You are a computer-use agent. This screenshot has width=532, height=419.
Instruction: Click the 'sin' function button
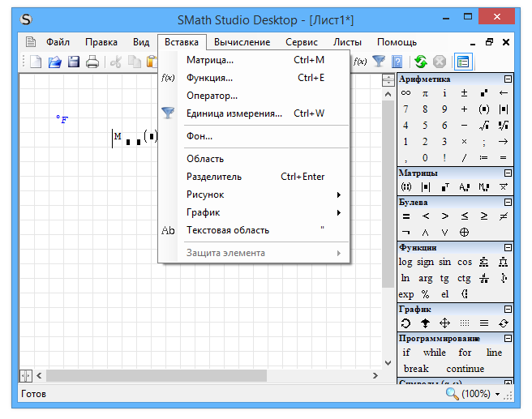click(x=445, y=262)
